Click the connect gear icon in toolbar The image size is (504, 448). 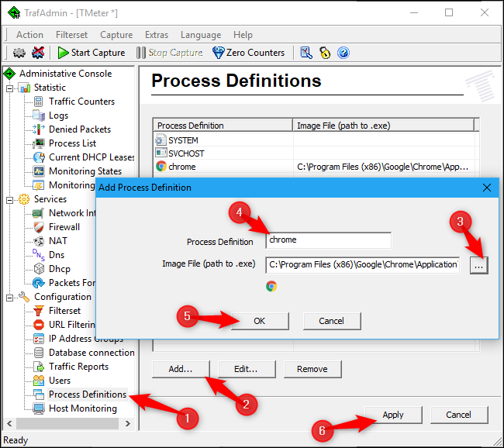pos(19,53)
